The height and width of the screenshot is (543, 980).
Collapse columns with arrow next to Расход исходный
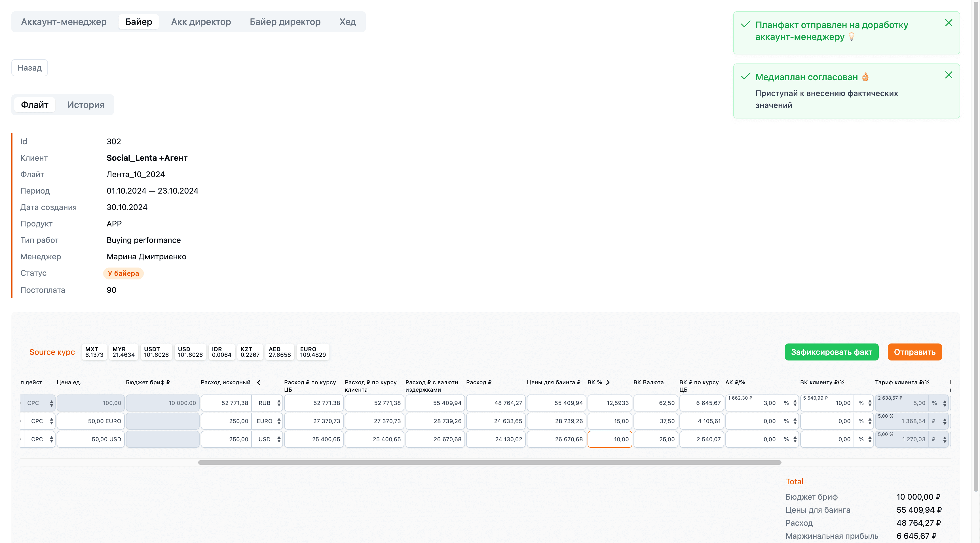(259, 382)
